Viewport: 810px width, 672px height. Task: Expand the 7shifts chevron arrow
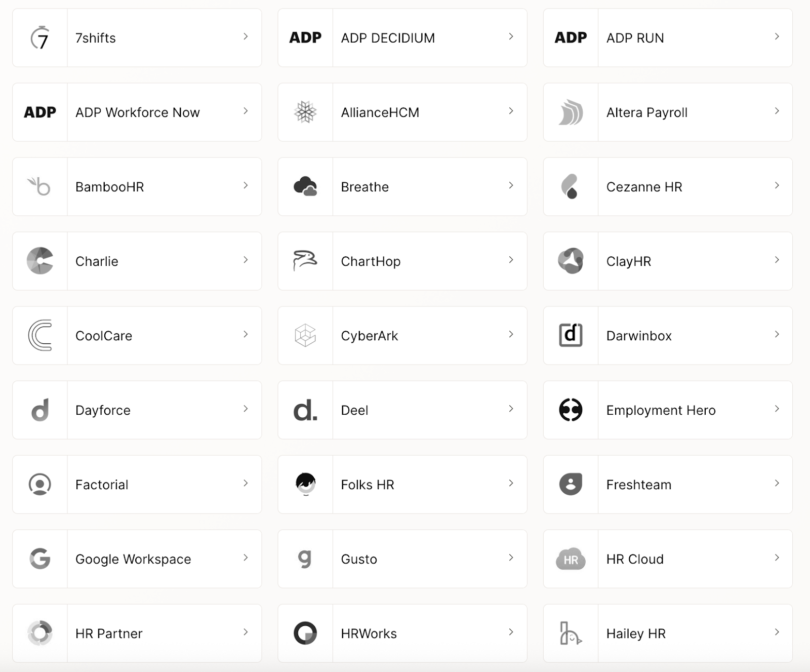click(246, 36)
